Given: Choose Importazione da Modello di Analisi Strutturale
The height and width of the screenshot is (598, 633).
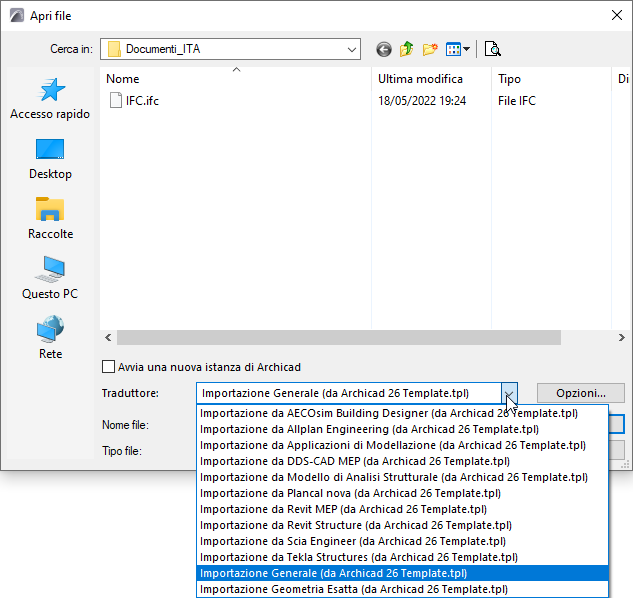Looking at the screenshot, I should (402, 477).
